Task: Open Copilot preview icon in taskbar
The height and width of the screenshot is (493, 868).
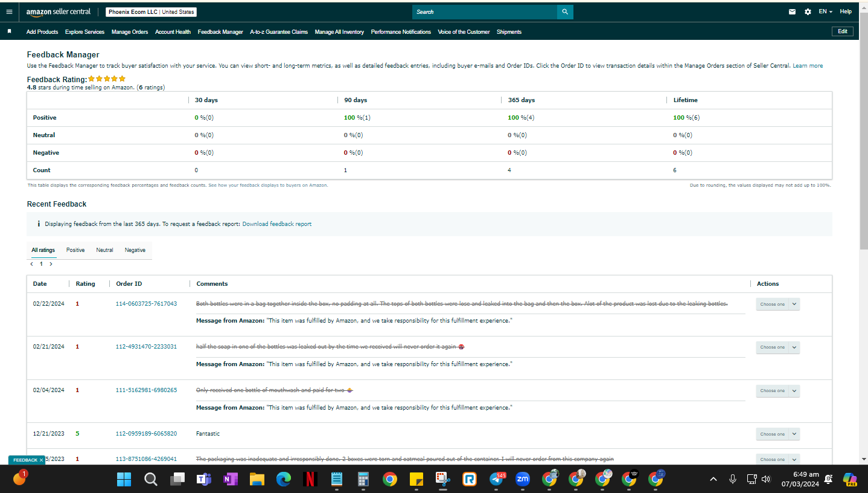Action: (850, 480)
